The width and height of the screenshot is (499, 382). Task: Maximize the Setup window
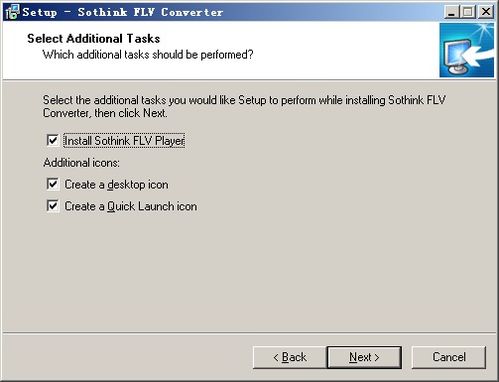(468, 12)
